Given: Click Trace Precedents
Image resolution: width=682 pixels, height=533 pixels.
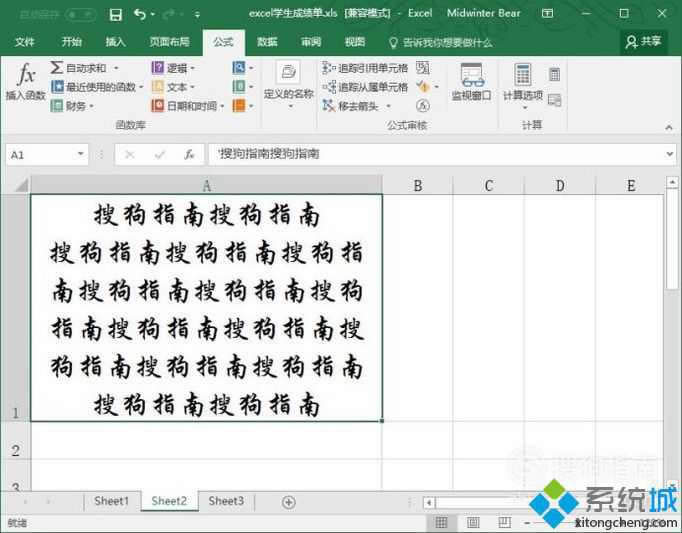Looking at the screenshot, I should coord(365,68).
